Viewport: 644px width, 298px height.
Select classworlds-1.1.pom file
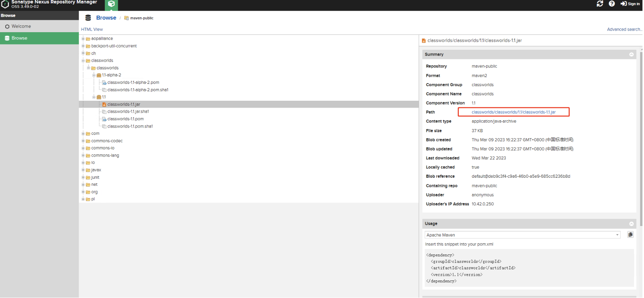click(125, 119)
